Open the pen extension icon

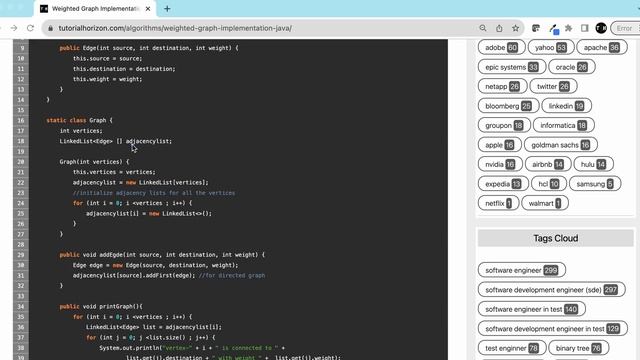553,29
